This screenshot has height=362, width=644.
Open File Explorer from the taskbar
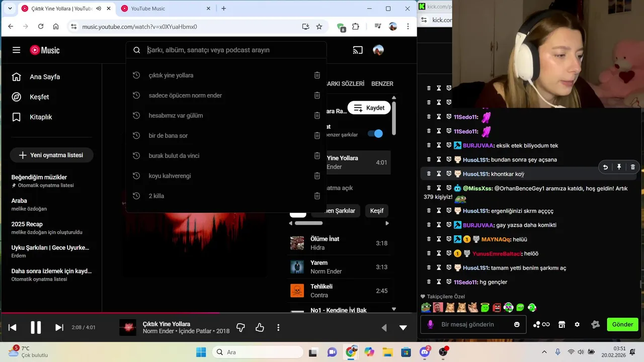tap(387, 352)
